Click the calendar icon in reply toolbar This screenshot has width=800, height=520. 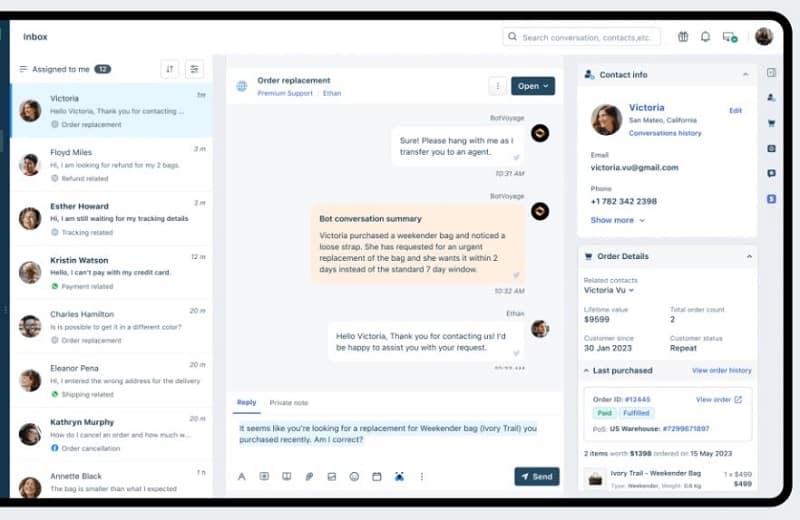pos(377,476)
